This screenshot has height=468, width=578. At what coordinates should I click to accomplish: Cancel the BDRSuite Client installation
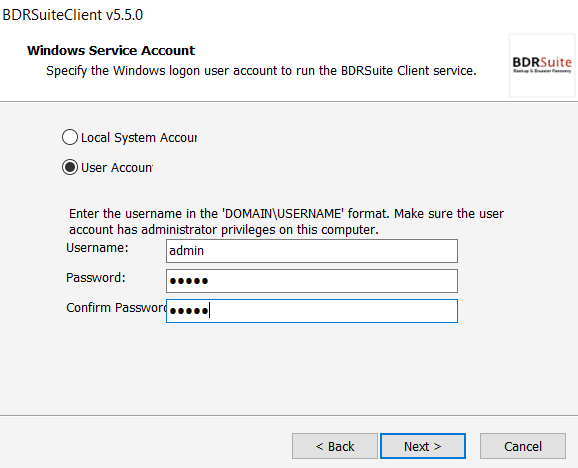523,446
